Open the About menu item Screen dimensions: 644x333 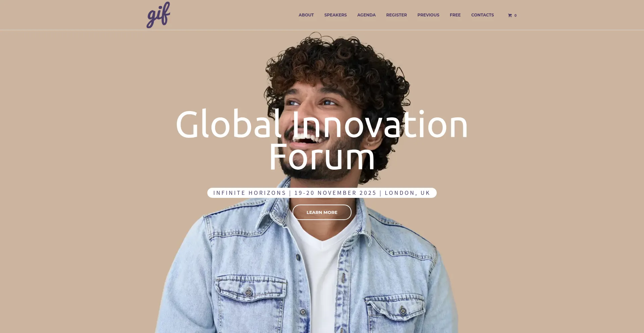[306, 15]
